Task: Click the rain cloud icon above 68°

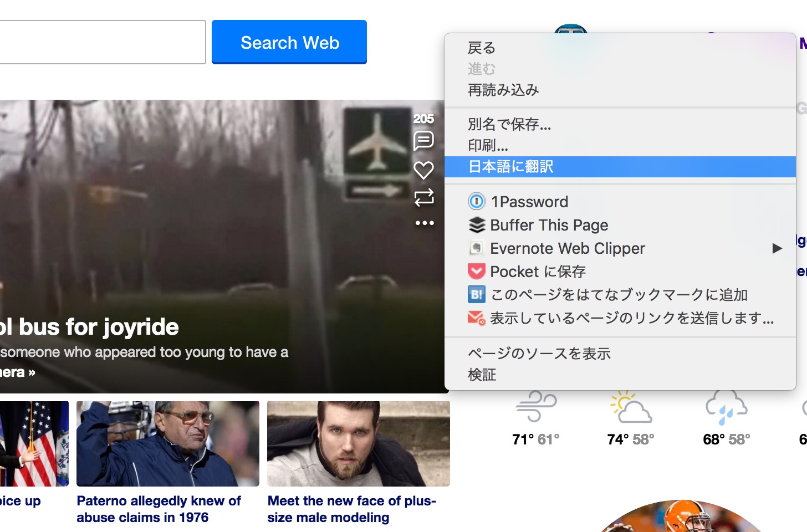Action: pyautogui.click(x=726, y=407)
